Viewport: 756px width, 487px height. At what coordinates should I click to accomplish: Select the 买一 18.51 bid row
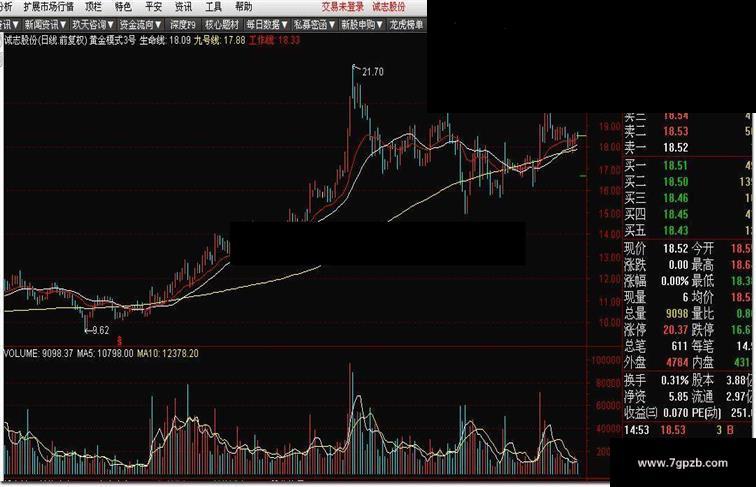click(x=688, y=166)
